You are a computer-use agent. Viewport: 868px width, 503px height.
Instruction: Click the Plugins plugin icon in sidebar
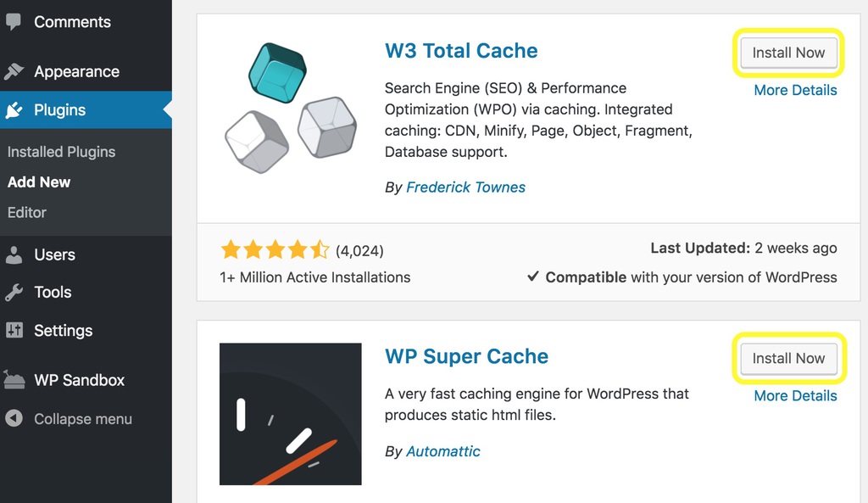coord(14,109)
